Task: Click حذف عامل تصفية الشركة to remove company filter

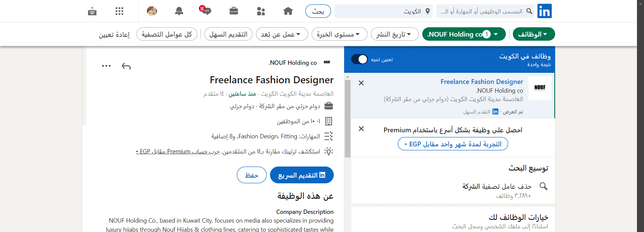Action: click(x=497, y=186)
